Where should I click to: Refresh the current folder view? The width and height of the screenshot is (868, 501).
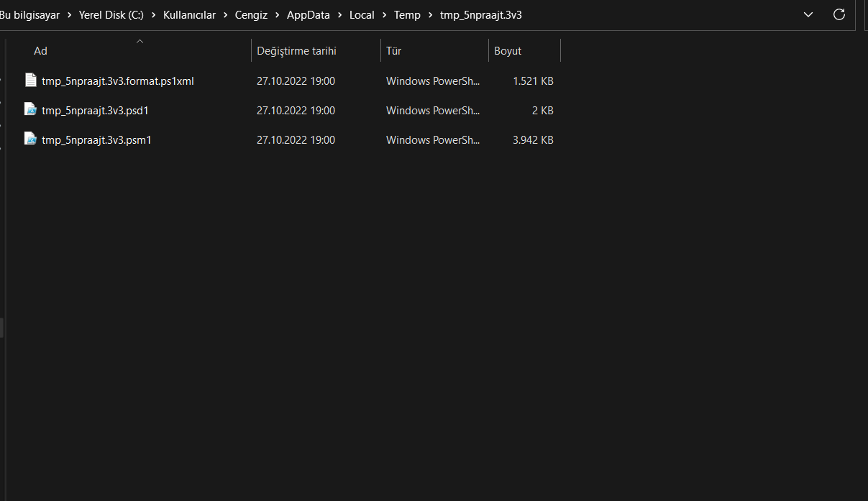point(839,14)
